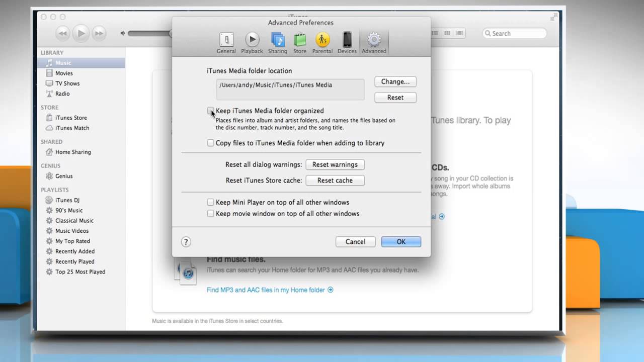Toggle Copy files to iTunes Media folder checkbox
Viewport: 644px width, 362px height.
click(210, 143)
